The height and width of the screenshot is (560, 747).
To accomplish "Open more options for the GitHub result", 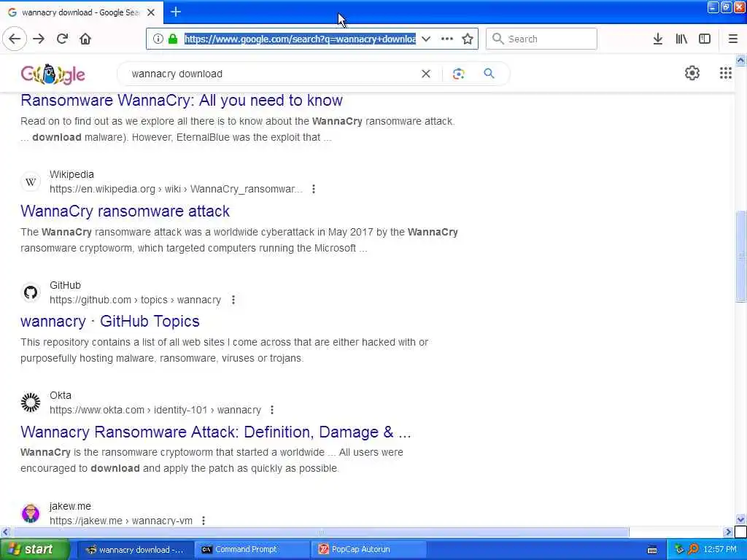I will [233, 300].
